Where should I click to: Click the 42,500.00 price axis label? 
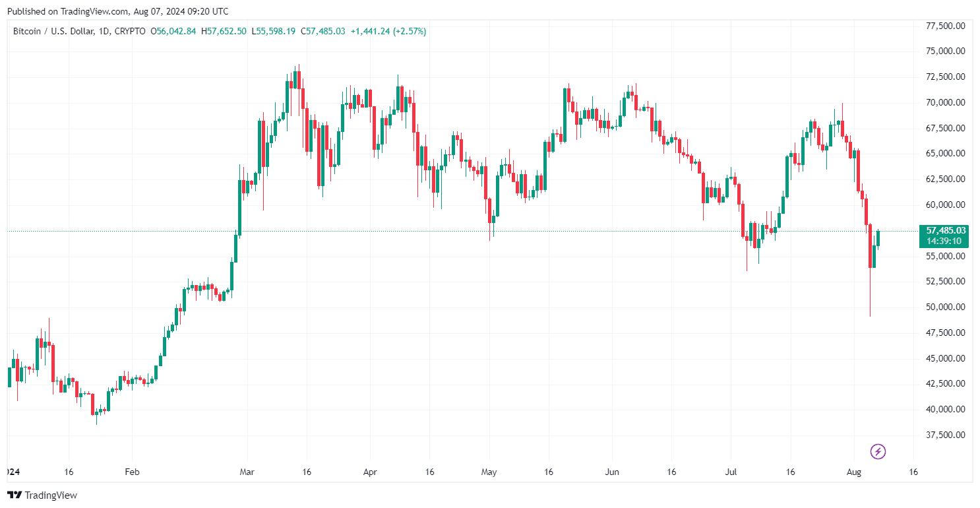(946, 383)
